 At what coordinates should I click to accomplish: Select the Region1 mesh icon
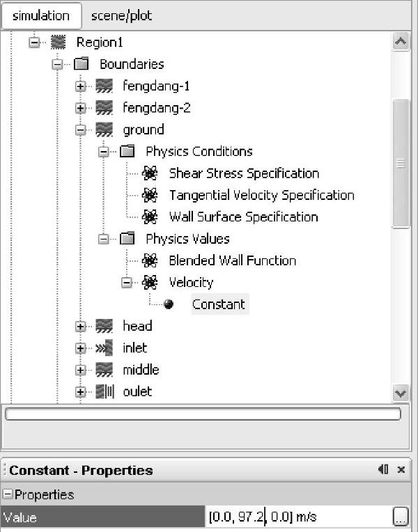pyautogui.click(x=58, y=42)
